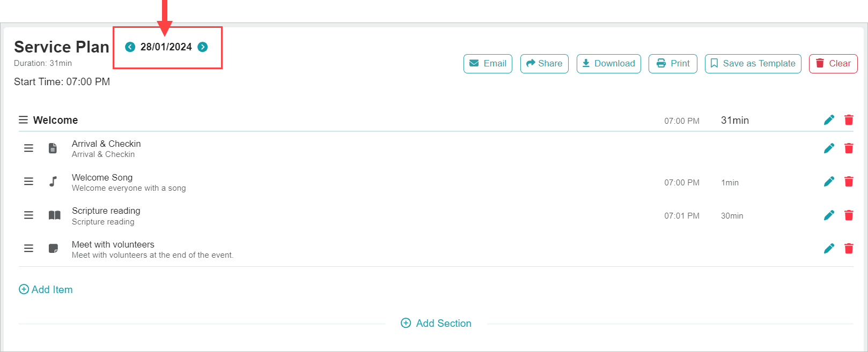Screen dimensions: 868x352
Task: Advance to next service plan date
Action: click(x=203, y=47)
